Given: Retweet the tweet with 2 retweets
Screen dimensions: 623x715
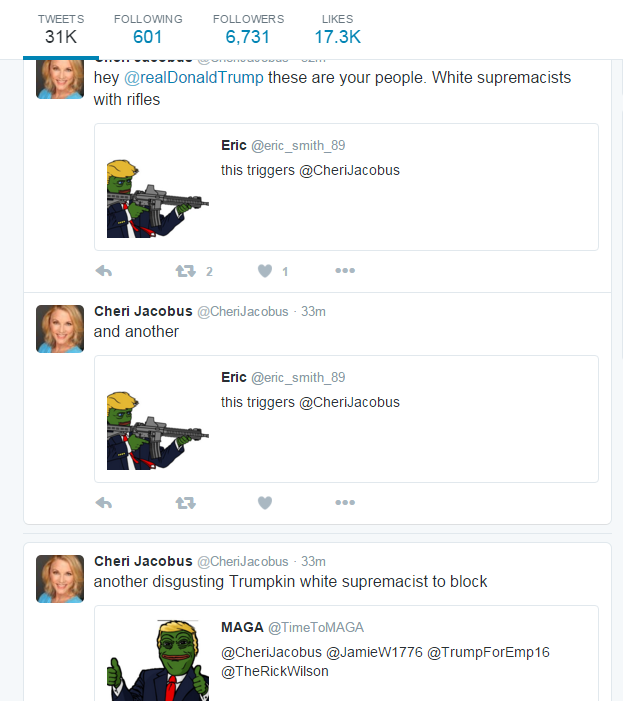Looking at the screenshot, I should point(186,271).
